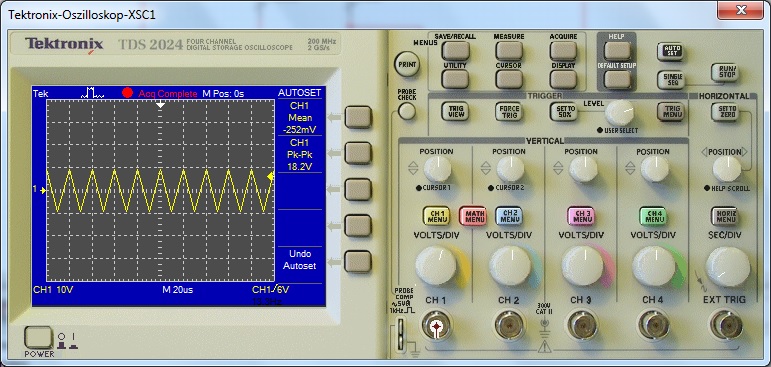The height and width of the screenshot is (367, 771).
Task: Open the MEASURE menu
Action: click(508, 50)
